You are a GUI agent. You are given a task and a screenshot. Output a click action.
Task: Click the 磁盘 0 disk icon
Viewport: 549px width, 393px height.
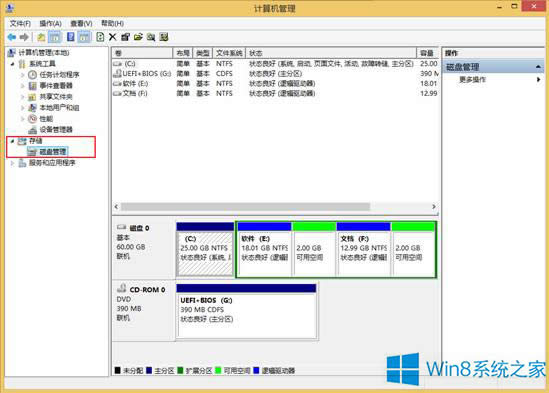pos(121,227)
